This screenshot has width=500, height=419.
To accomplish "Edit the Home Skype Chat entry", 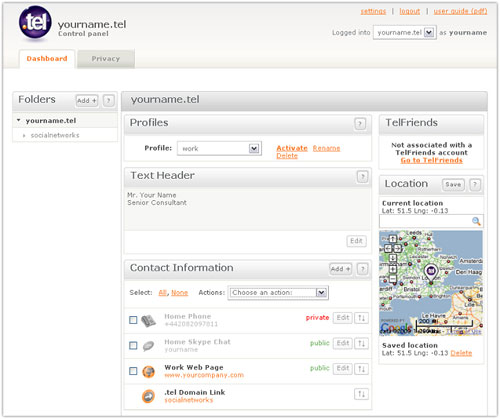I will pos(343,343).
